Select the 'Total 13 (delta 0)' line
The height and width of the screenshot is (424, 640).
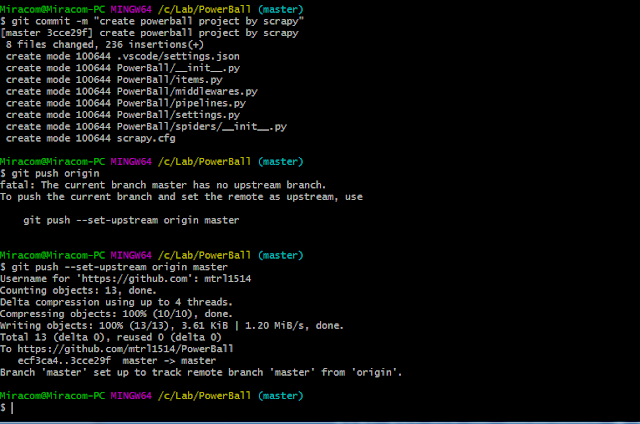tap(111, 337)
